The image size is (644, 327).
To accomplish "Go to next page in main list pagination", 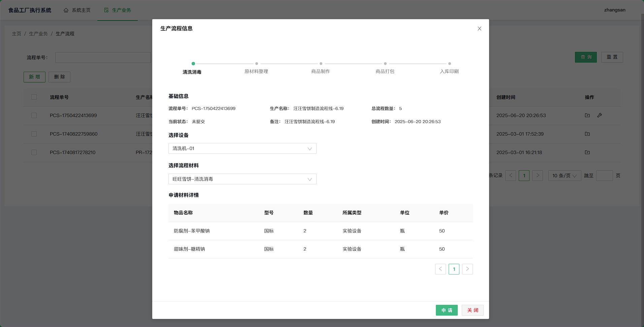I will pyautogui.click(x=538, y=176).
